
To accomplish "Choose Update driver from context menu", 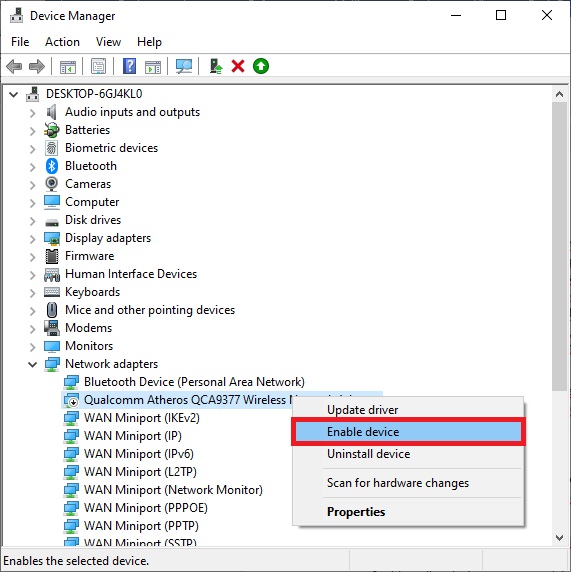I will tap(408, 410).
